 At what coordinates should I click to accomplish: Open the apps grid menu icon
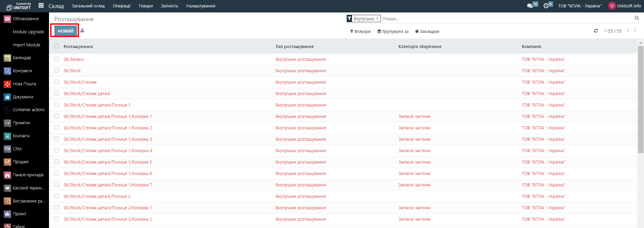click(x=41, y=6)
